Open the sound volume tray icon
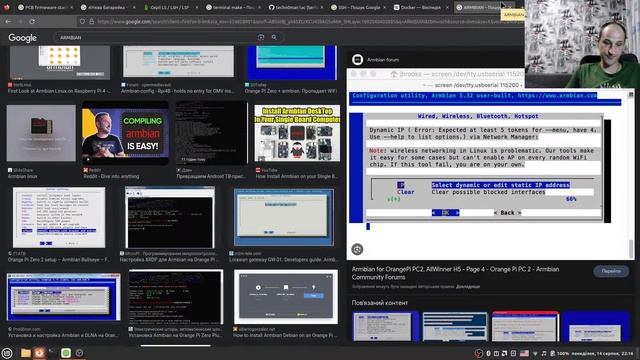 click(x=544, y=353)
